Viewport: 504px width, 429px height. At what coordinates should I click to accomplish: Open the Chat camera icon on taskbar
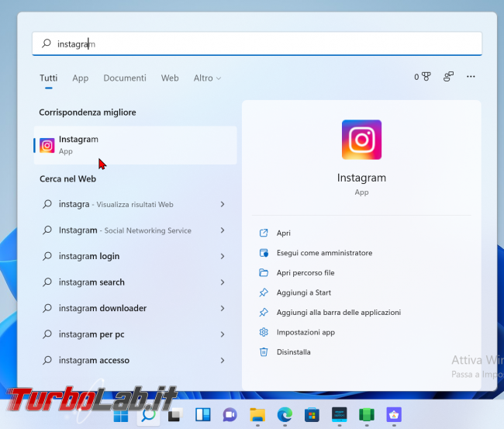(230, 415)
